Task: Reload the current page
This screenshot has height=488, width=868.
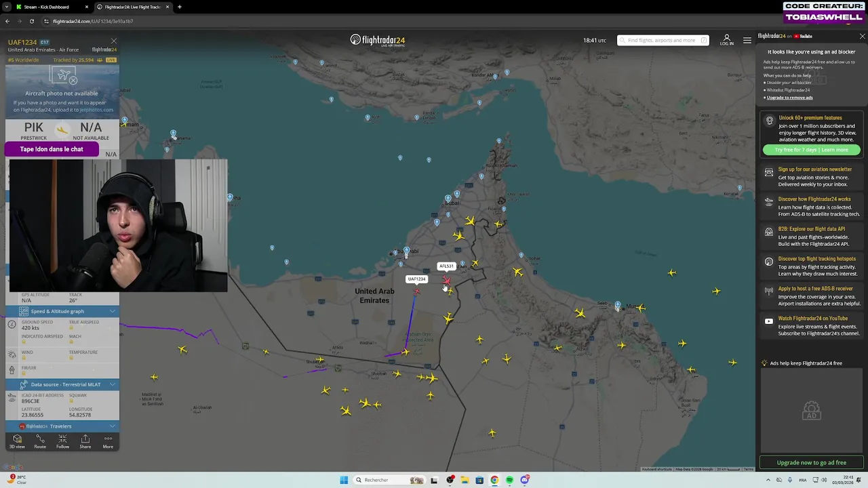Action: click(31, 21)
